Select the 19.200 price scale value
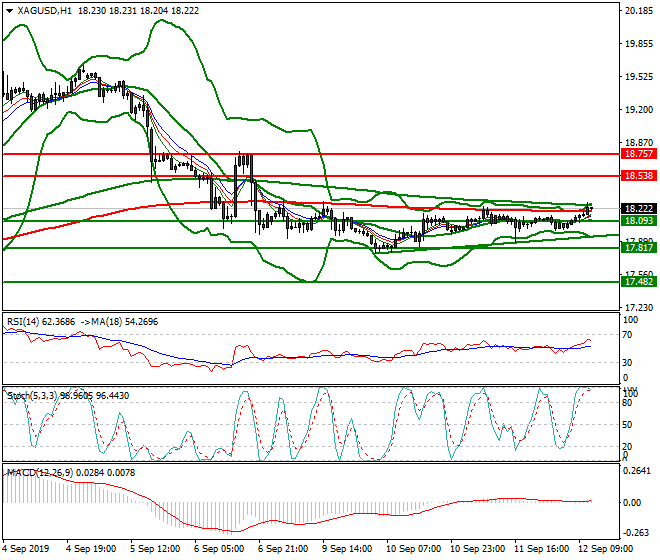660x560 pixels. pyautogui.click(x=639, y=110)
